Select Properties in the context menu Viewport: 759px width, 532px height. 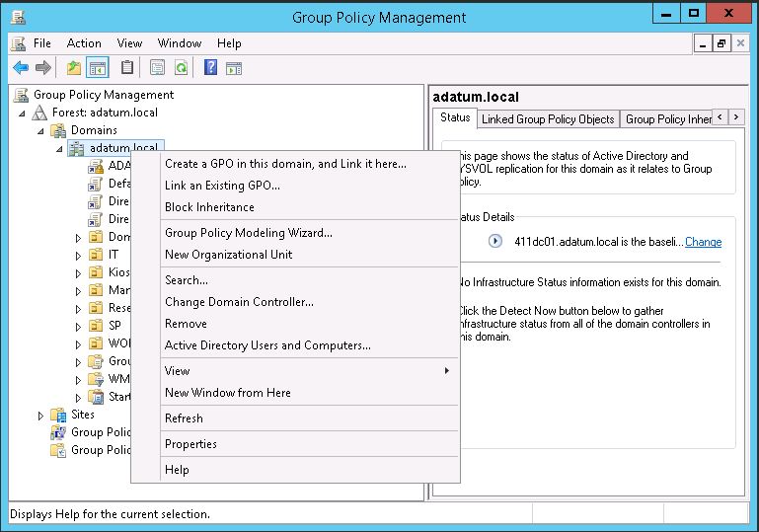(x=310, y=444)
